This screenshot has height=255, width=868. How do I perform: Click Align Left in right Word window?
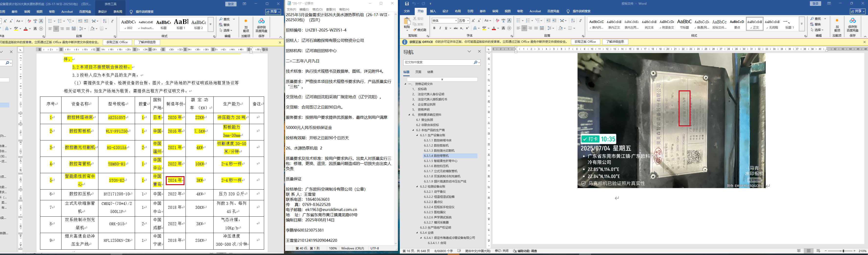(518, 28)
